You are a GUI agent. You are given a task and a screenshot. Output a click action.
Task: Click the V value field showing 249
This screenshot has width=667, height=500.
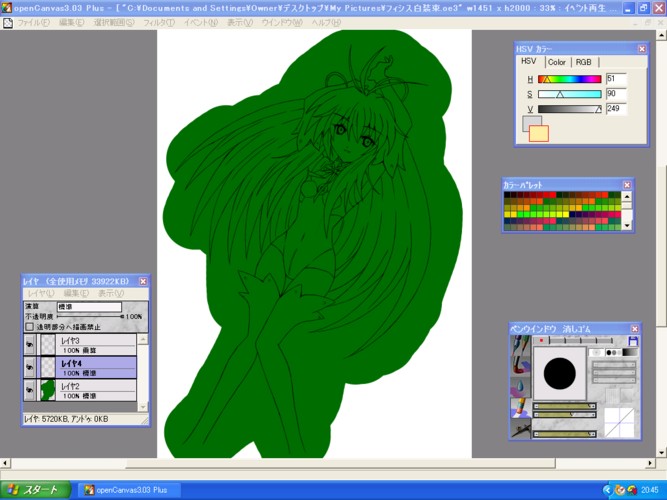point(616,109)
